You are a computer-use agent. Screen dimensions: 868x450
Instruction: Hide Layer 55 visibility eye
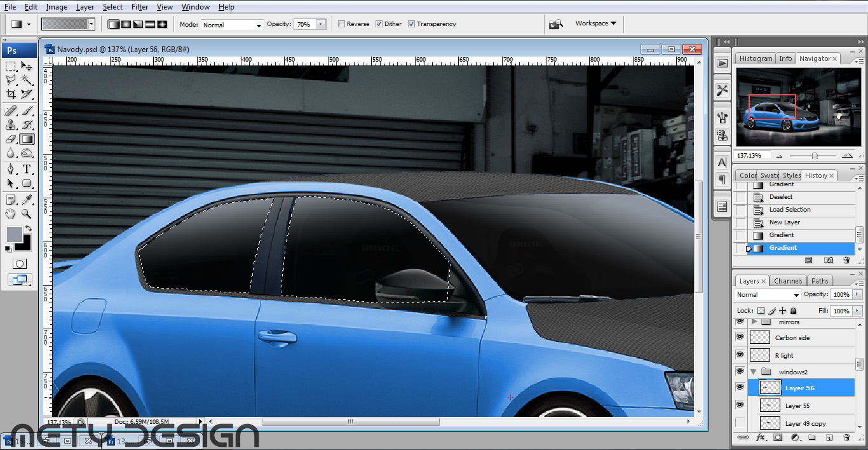740,406
